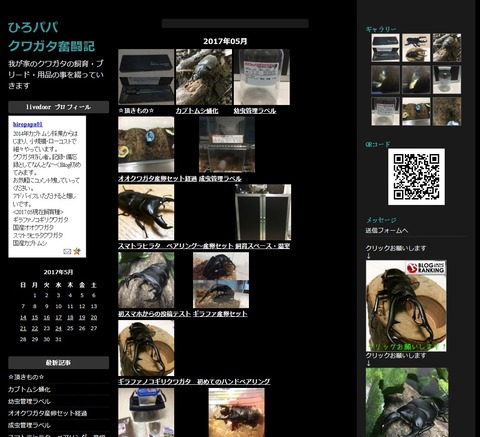Screen dimensions: 480x437
Task: Click the dark search bar at page top
Action: pos(235,23)
